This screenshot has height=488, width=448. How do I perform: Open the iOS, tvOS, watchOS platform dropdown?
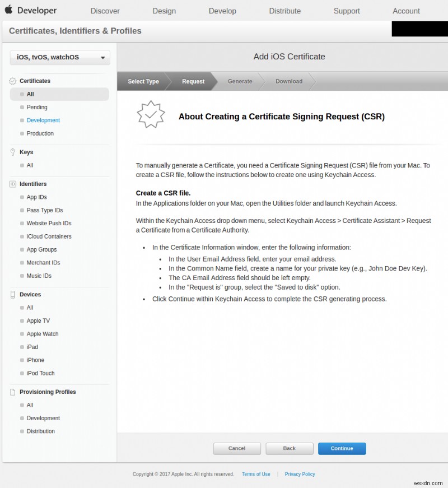60,57
